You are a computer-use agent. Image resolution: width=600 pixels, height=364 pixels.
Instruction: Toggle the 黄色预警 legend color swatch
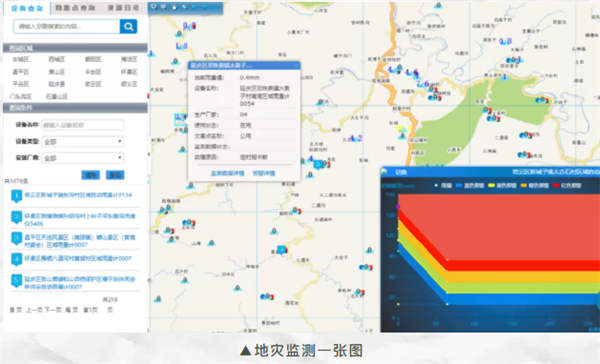point(491,185)
